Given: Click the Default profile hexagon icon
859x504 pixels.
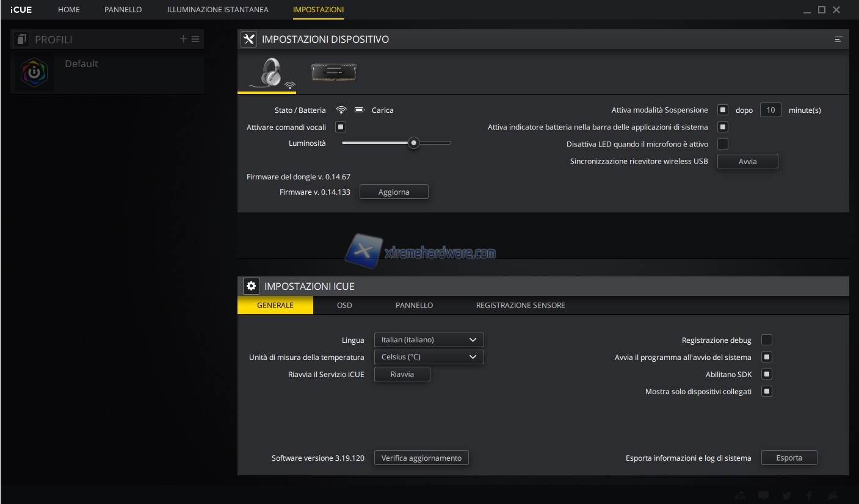Looking at the screenshot, I should click(x=34, y=72).
